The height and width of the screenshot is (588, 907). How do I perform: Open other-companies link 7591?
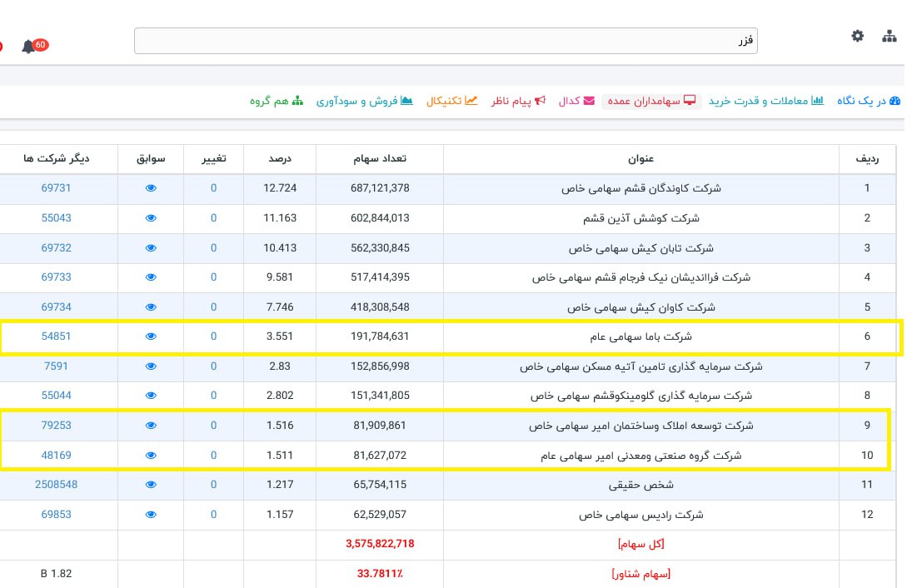56,366
